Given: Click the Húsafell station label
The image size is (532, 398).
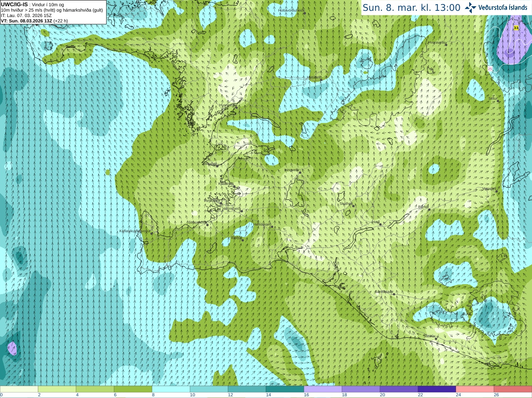Looking at the screenshot, I should point(314,77).
